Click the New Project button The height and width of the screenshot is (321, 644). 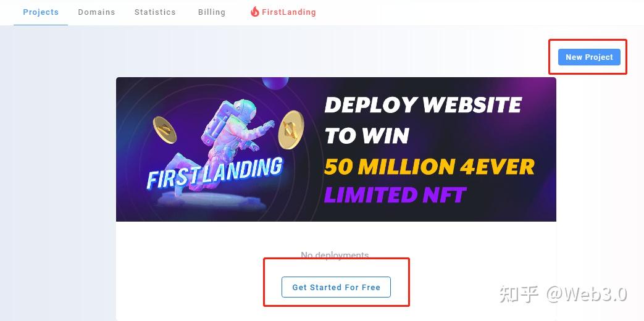(589, 57)
